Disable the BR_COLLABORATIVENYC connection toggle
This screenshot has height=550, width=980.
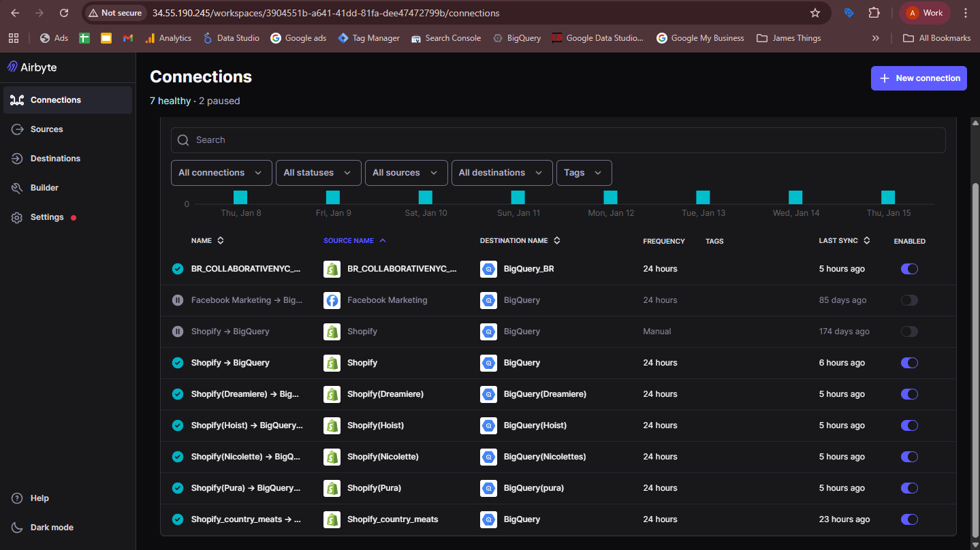(909, 269)
